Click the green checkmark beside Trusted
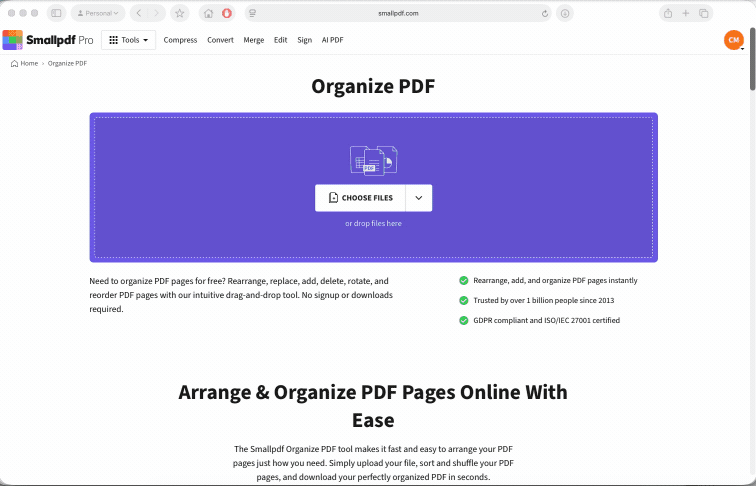756x486 pixels. tap(463, 300)
